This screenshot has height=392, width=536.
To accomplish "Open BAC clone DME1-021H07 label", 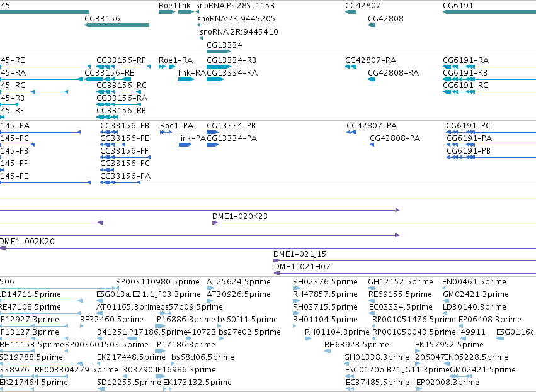I will [x=302, y=267].
